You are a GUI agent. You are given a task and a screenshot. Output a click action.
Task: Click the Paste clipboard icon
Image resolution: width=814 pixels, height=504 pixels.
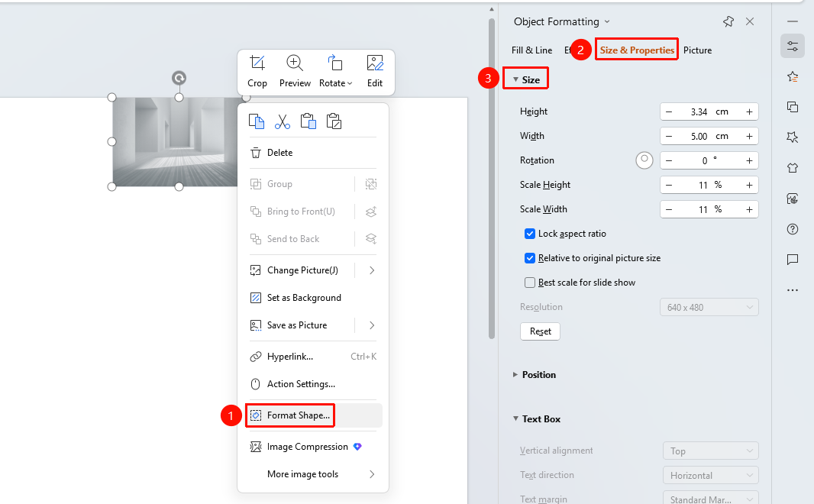pyautogui.click(x=308, y=121)
